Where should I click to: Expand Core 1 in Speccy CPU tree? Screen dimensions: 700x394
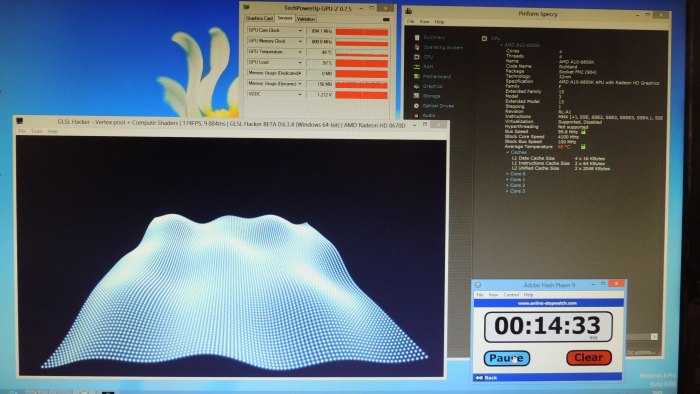click(508, 180)
